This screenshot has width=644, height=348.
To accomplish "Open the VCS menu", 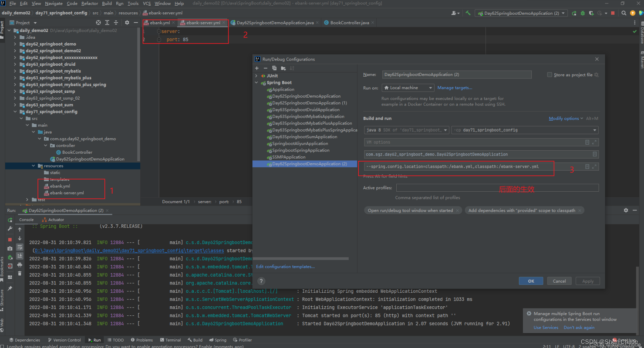I will pyautogui.click(x=147, y=3).
